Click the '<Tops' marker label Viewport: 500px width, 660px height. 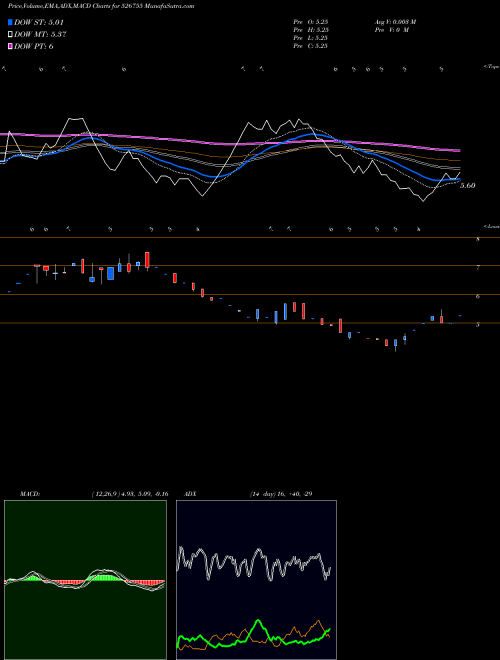(x=492, y=66)
